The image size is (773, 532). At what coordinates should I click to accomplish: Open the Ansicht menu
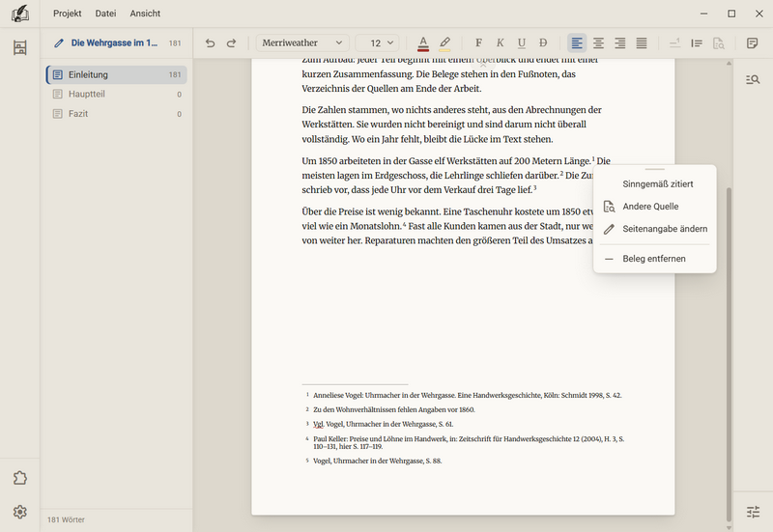pyautogui.click(x=145, y=14)
